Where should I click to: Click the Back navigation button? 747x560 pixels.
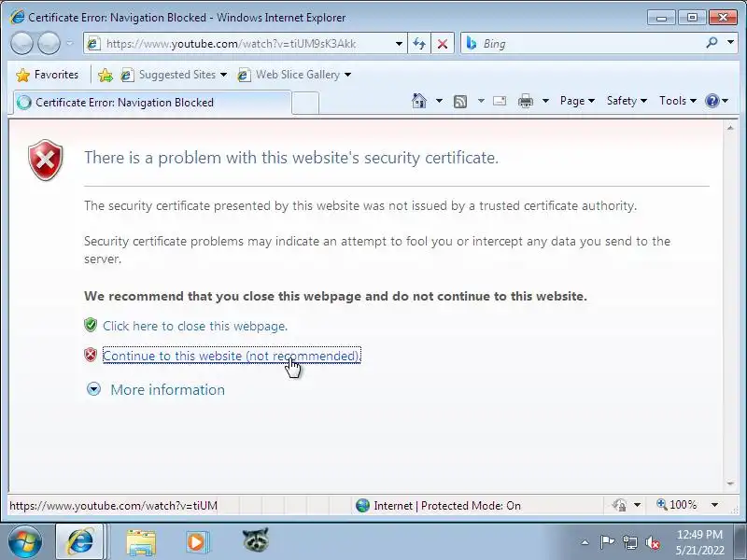[21, 43]
